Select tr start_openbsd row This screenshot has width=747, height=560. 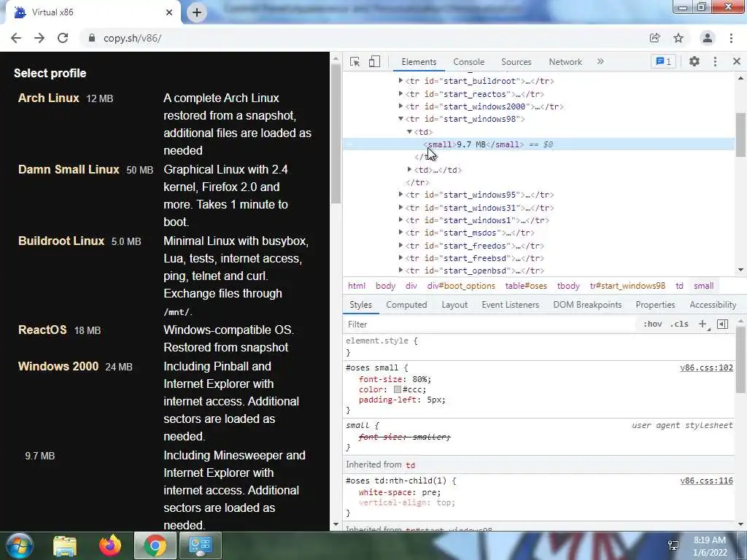pyautogui.click(x=474, y=271)
